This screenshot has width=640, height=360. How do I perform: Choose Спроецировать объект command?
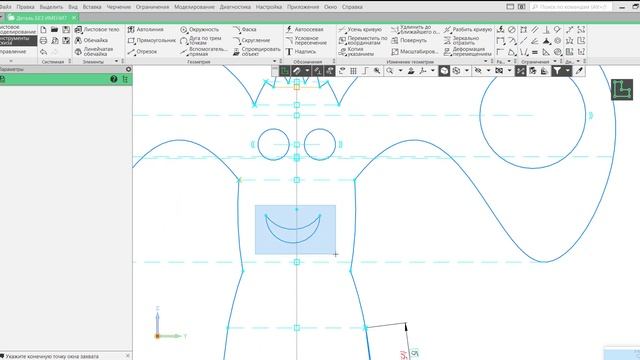click(x=257, y=51)
